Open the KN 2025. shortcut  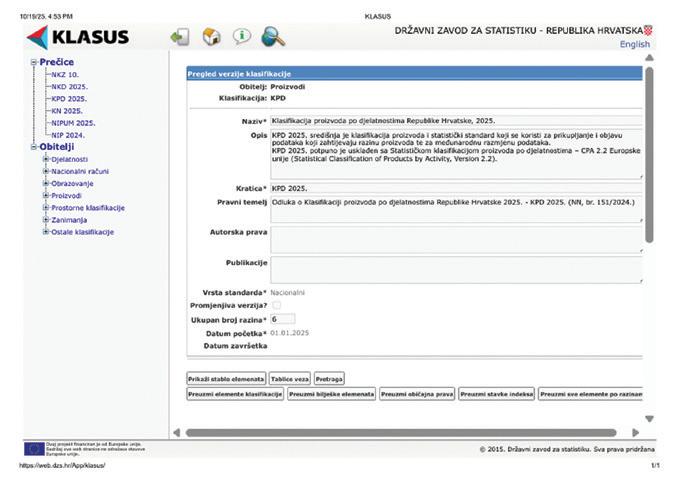tap(67, 111)
